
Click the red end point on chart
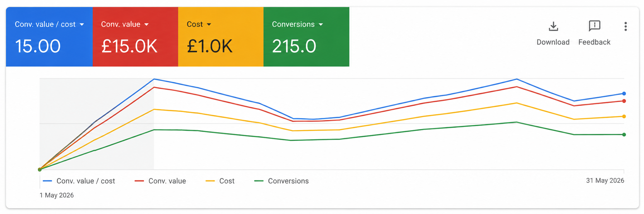624,101
